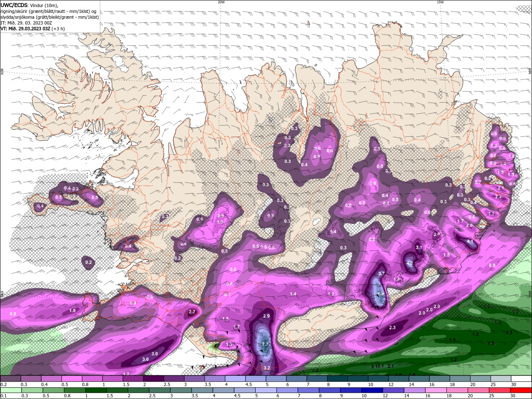Click the "2.7" precipitation value on the map
This screenshot has width=532, height=399.
tap(192, 312)
